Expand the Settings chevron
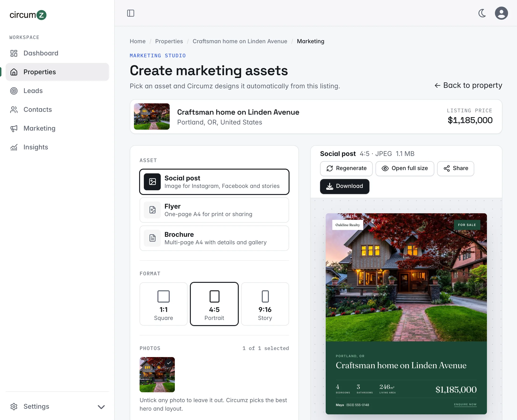 pos(101,407)
